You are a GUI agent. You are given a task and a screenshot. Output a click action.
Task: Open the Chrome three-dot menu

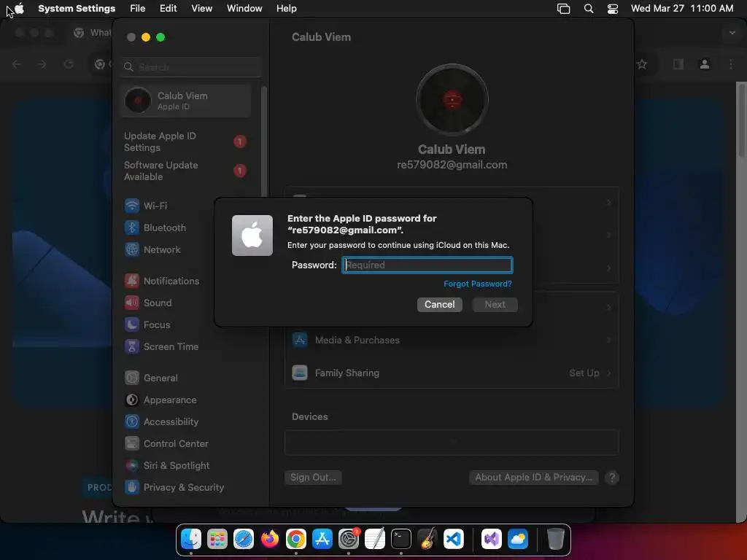[731, 64]
